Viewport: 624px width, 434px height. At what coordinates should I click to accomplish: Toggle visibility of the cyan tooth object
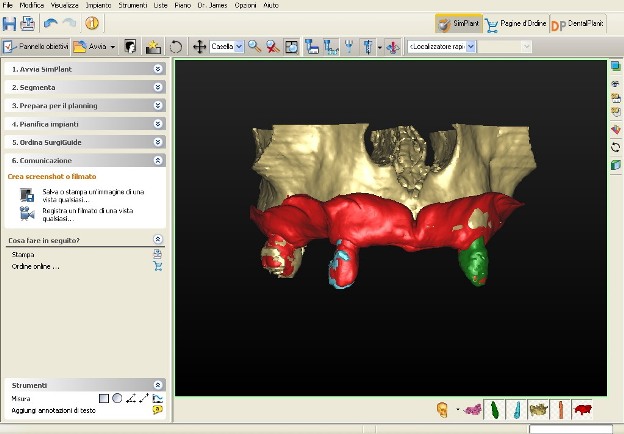[x=516, y=409]
